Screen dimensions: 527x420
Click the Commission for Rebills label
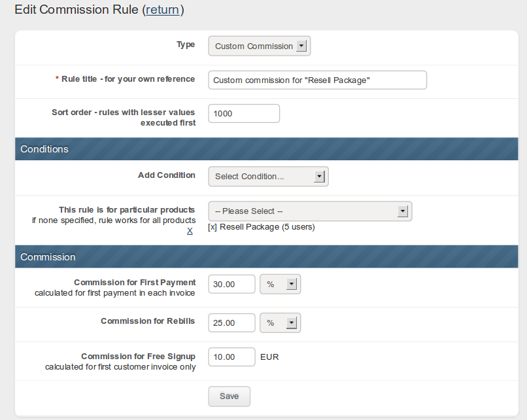(x=148, y=321)
